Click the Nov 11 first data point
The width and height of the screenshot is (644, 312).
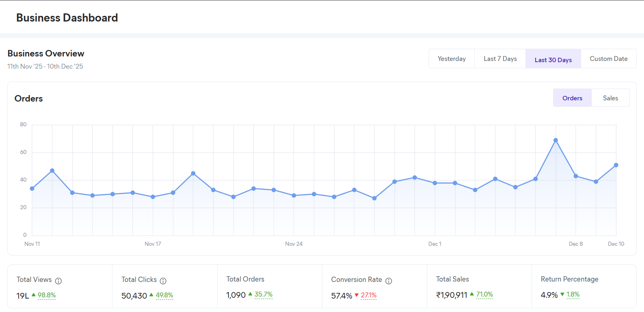pos(32,188)
